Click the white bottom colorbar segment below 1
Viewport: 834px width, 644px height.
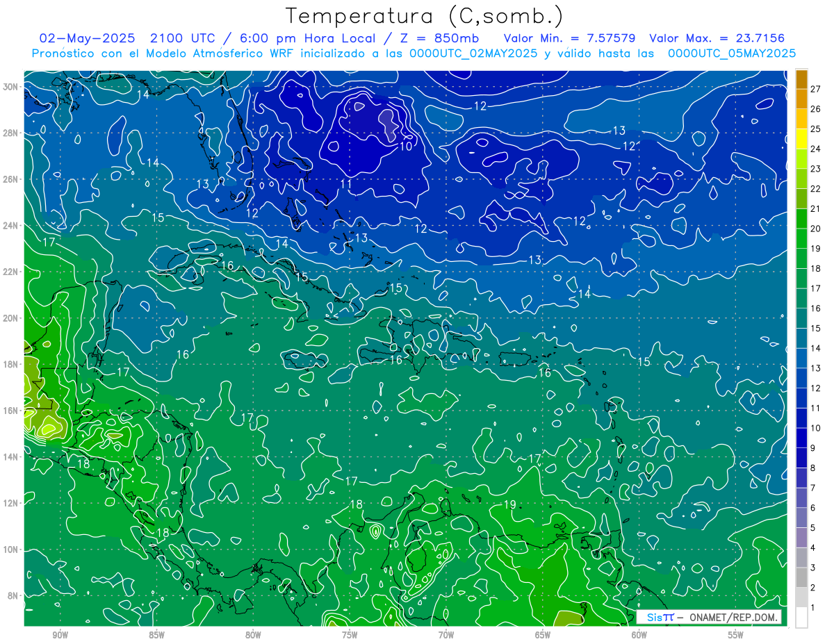[x=801, y=618]
